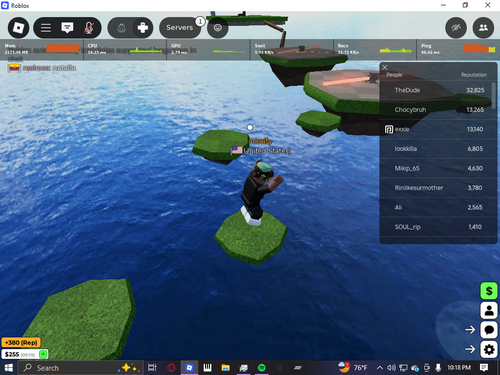
Task: Open the weather 76°F widget
Action: [x=353, y=367]
